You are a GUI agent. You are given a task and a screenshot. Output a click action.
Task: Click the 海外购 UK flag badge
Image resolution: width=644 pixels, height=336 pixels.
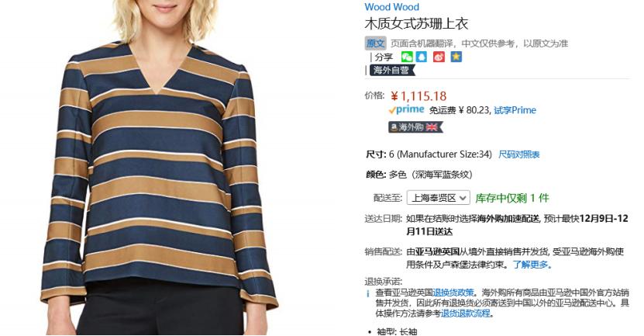415,127
